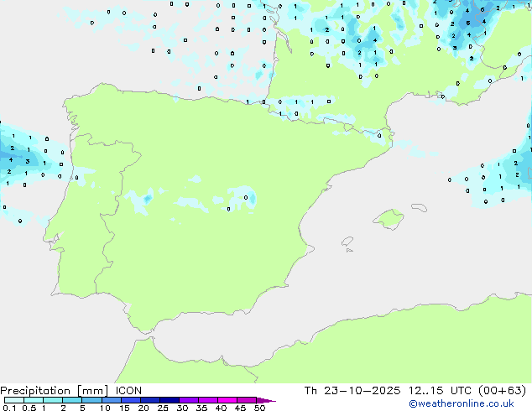
Task: Click the '(00+63)' forecast run text
Action: point(503,391)
